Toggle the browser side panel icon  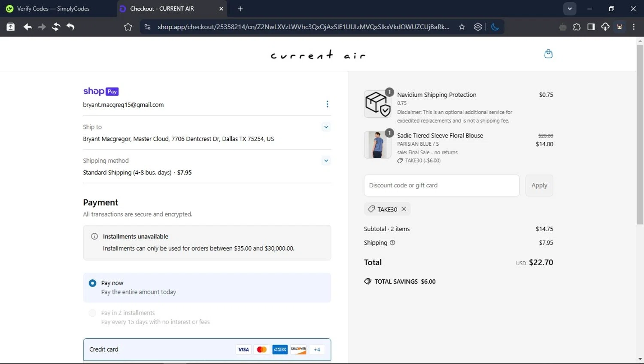(591, 27)
